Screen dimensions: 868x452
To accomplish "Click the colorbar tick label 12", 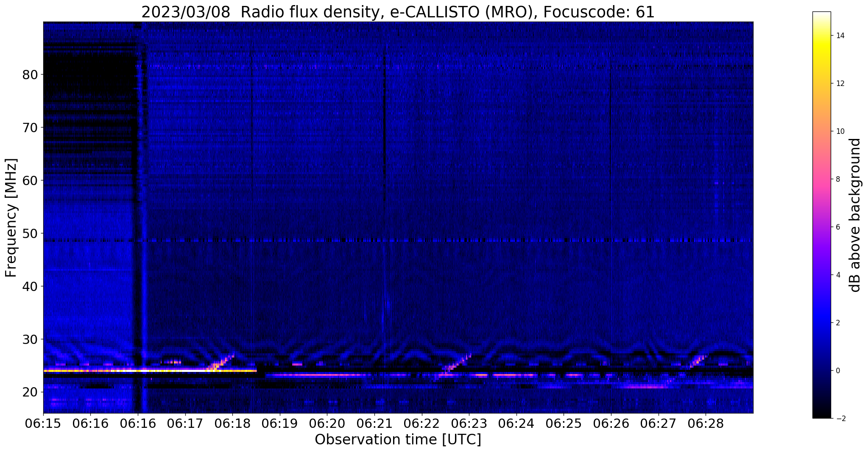I will point(839,83).
